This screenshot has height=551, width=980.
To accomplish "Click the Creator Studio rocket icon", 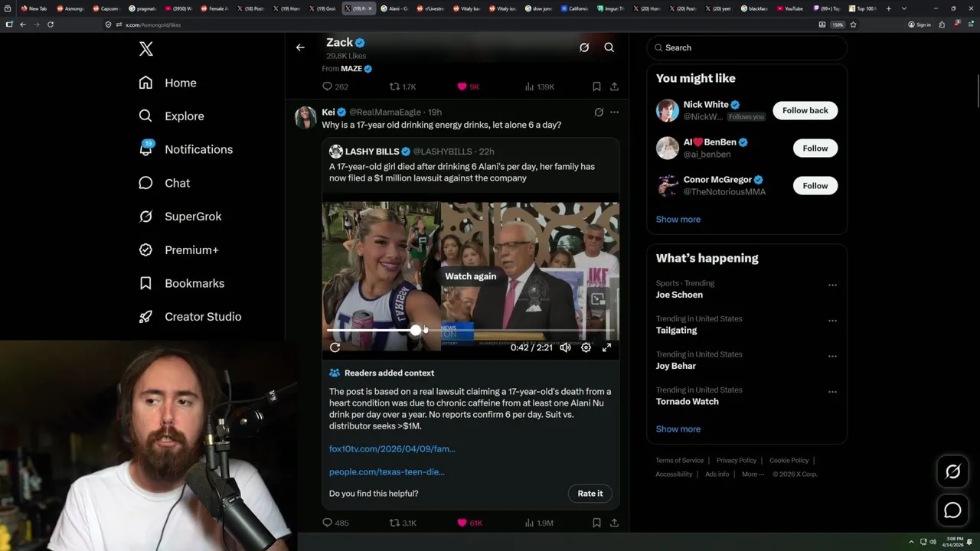I will 145,316.
